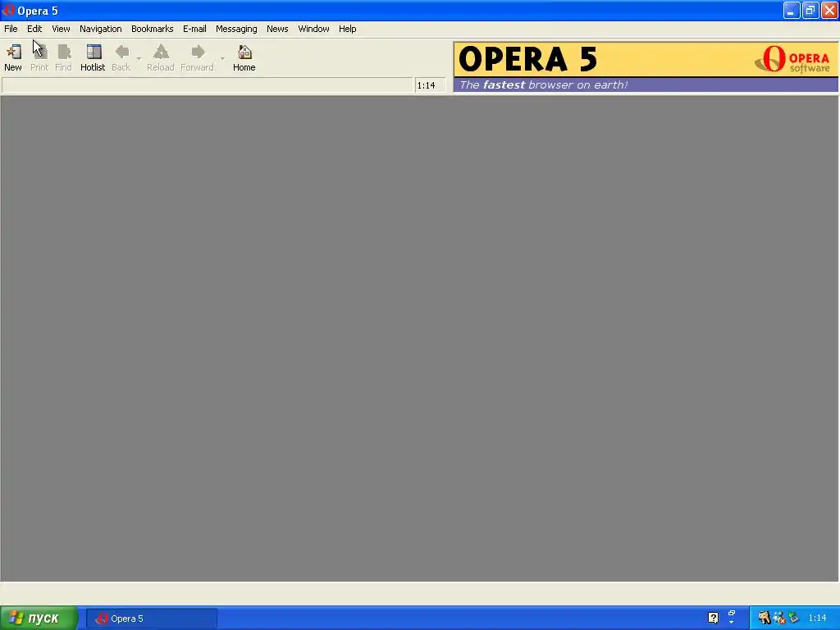Open the Messaging menu

point(236,29)
